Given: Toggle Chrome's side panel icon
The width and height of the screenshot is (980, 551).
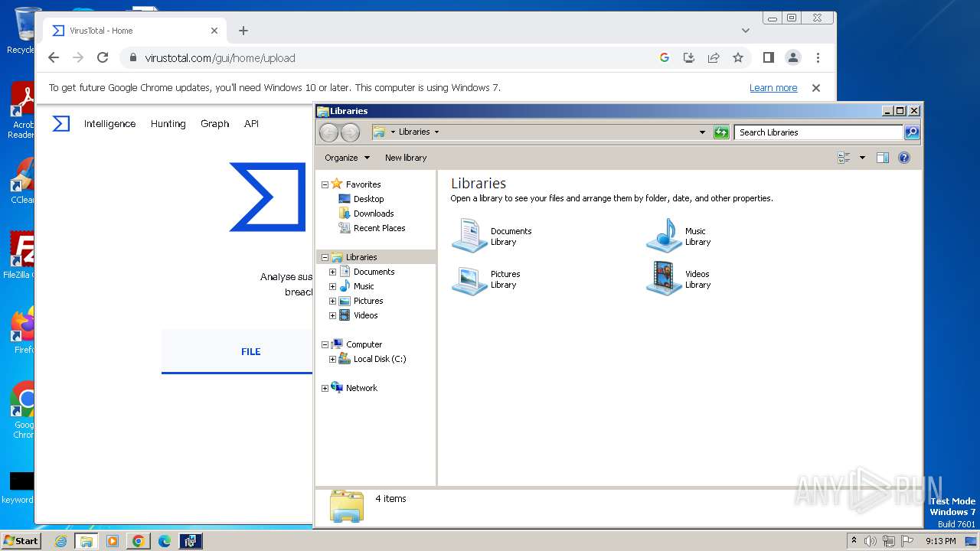Looking at the screenshot, I should (769, 57).
